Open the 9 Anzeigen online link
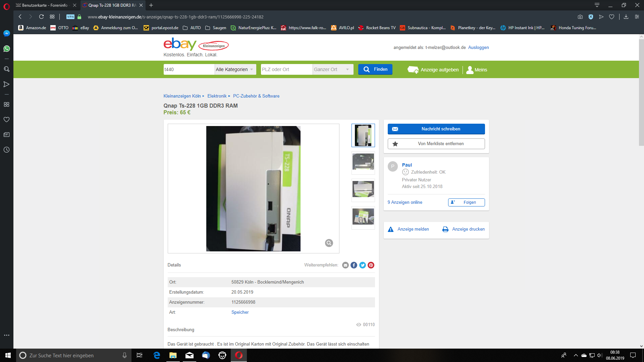644x362 pixels. (x=405, y=202)
